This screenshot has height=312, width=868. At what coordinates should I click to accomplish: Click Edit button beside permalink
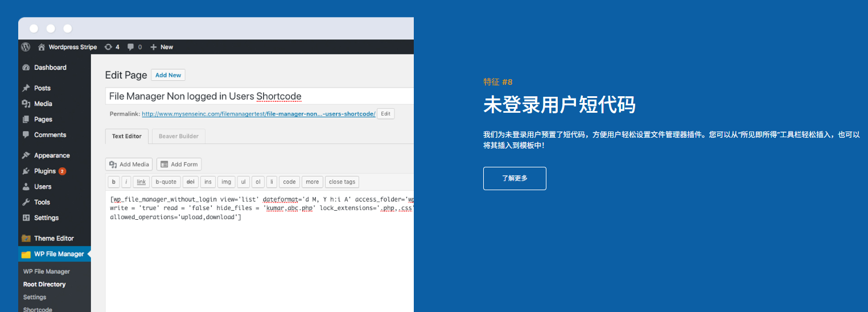[385, 114]
